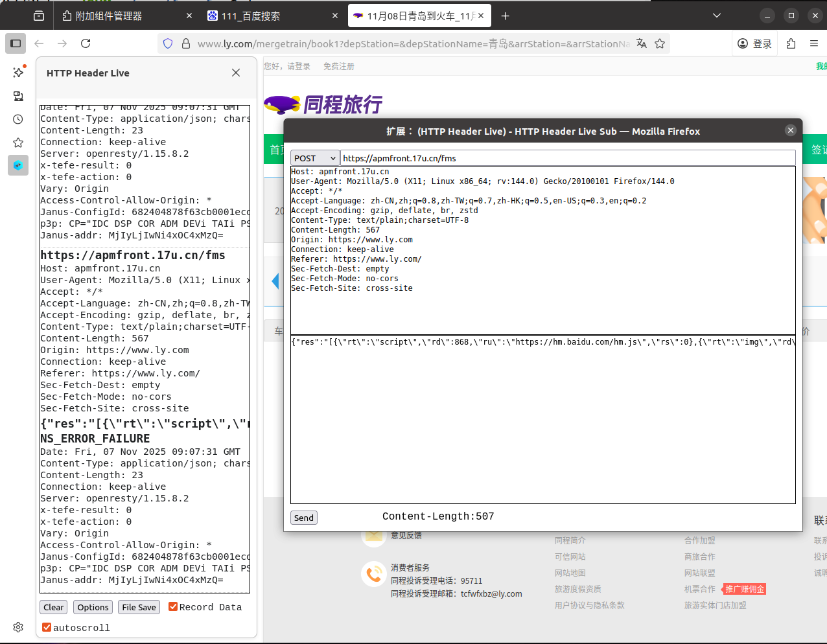Screen dimensions: 827x644
Task: Click the translate page icon
Action: click(x=642, y=43)
